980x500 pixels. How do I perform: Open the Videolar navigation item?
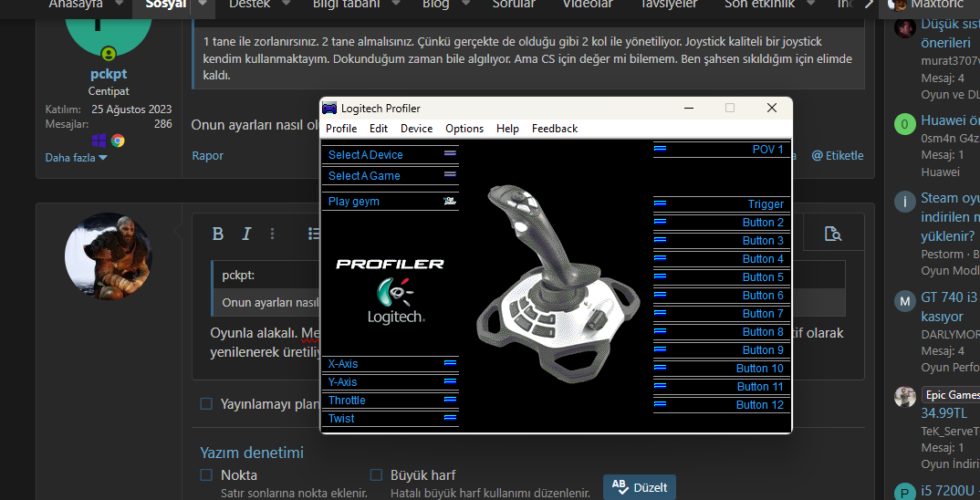pyautogui.click(x=587, y=4)
